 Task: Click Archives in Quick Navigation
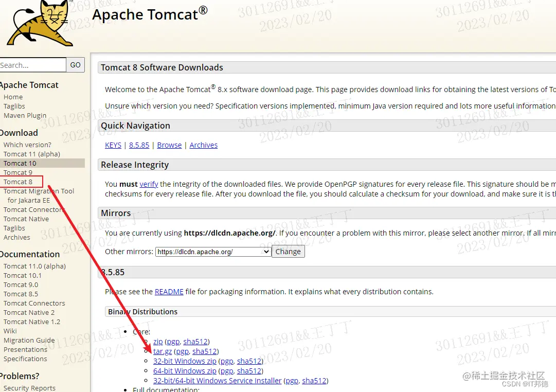(204, 145)
